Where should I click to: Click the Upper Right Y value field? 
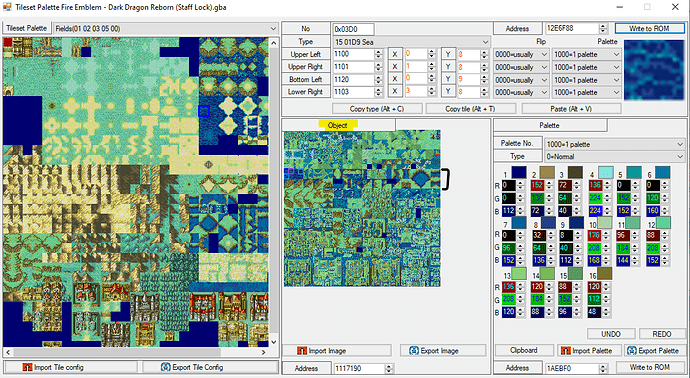[x=468, y=67]
